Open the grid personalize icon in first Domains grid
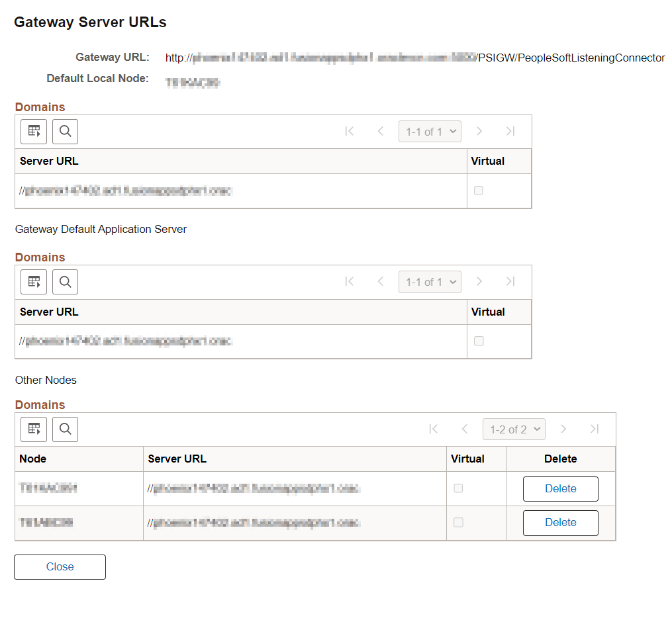672x624 pixels. pyautogui.click(x=33, y=131)
